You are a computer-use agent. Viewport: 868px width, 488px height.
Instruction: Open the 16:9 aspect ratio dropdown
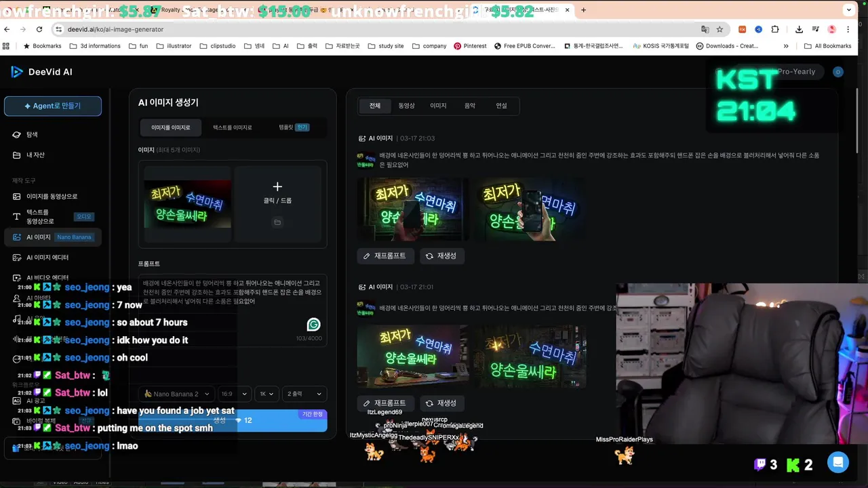(234, 394)
